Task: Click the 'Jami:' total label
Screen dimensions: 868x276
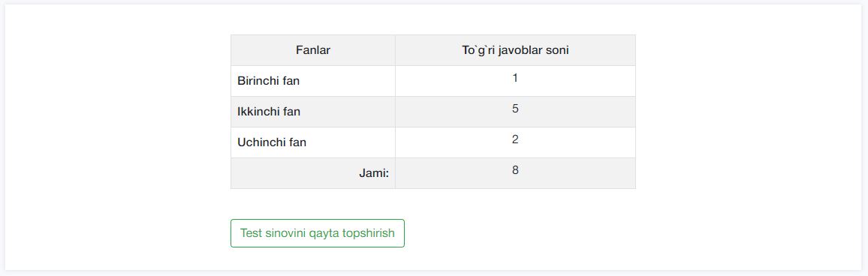Action: 374,173
